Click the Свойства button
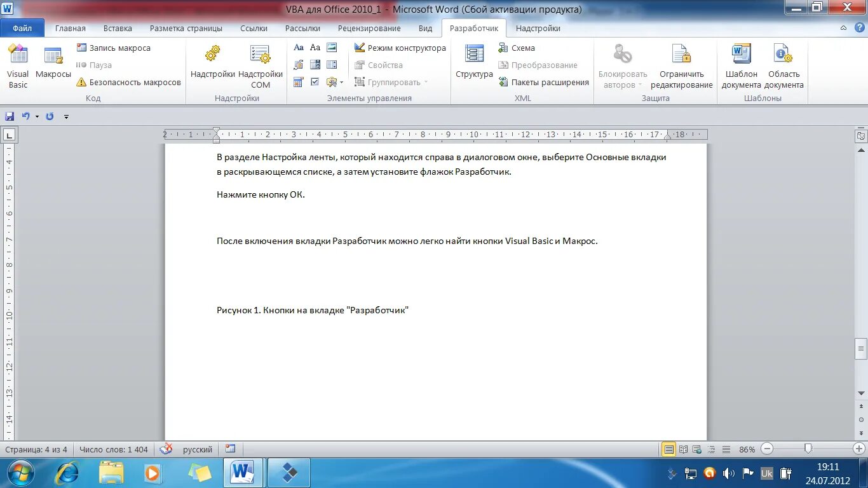The width and height of the screenshot is (868, 488). [x=379, y=65]
